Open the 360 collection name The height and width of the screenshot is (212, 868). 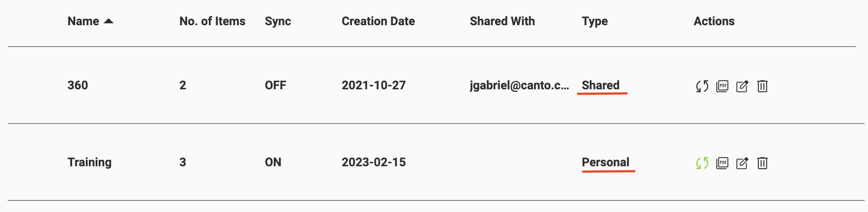click(x=78, y=85)
